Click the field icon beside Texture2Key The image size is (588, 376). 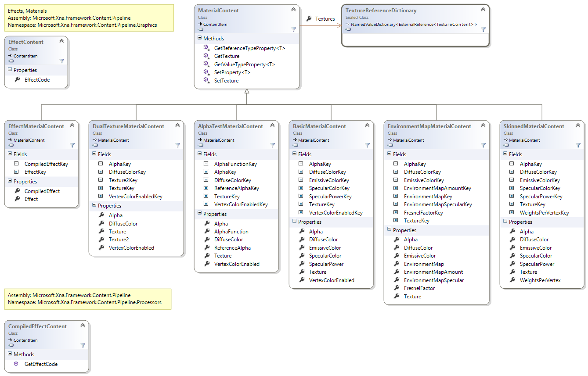(x=101, y=180)
